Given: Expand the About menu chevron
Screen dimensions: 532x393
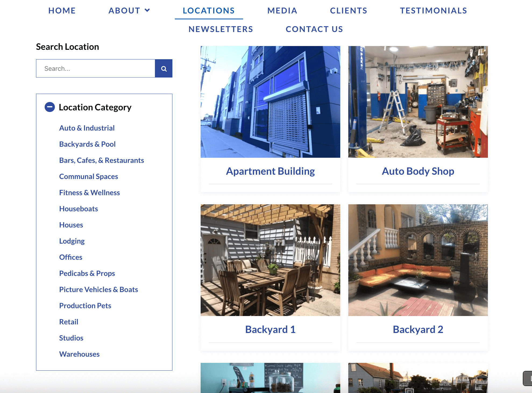Looking at the screenshot, I should click(x=147, y=10).
